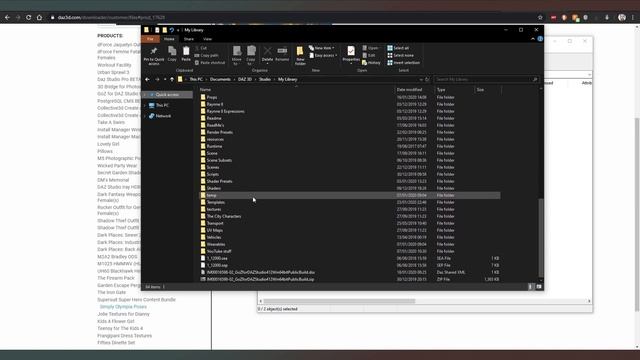Expand This PC in navigation pane
The height and width of the screenshot is (360, 640).
click(145, 105)
